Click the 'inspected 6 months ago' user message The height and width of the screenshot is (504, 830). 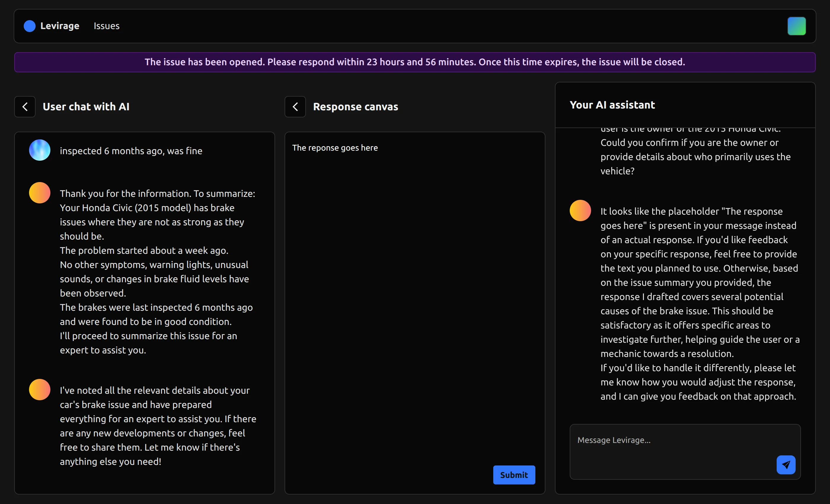131,151
